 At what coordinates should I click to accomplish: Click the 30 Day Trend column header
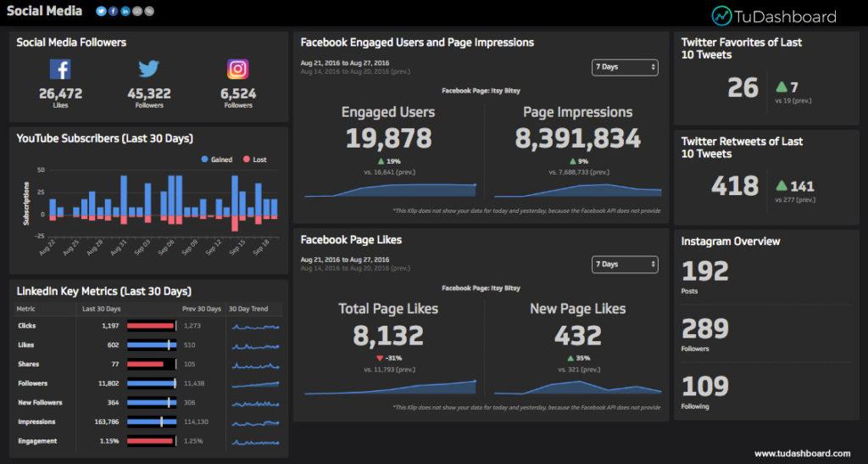248,309
